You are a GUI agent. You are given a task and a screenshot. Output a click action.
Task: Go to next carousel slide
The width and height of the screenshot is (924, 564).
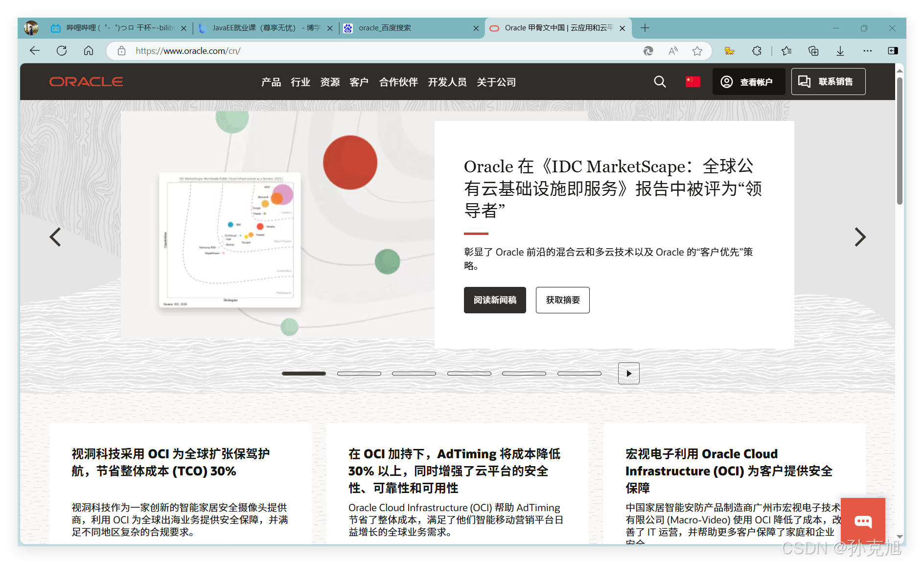coord(860,237)
